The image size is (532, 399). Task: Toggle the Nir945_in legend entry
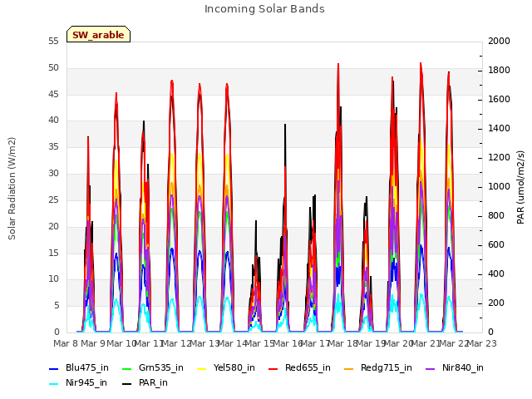point(78,382)
